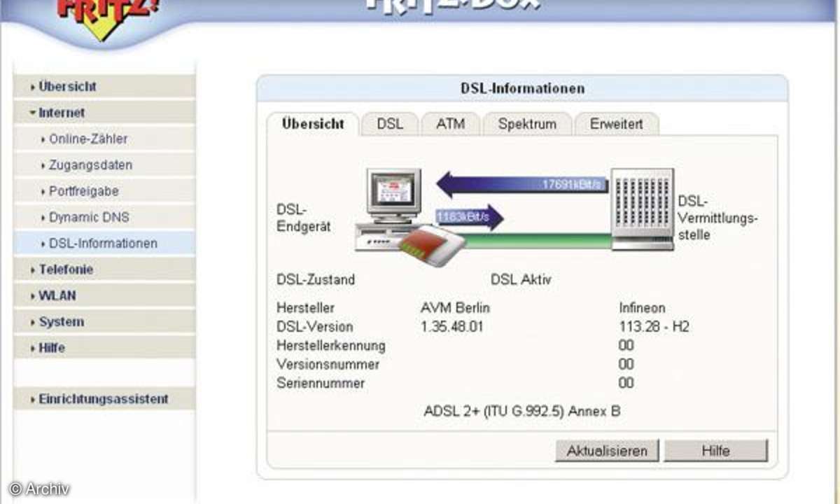Click the Aktualisieren button
Image resolution: width=840 pixels, height=504 pixels.
tap(607, 451)
